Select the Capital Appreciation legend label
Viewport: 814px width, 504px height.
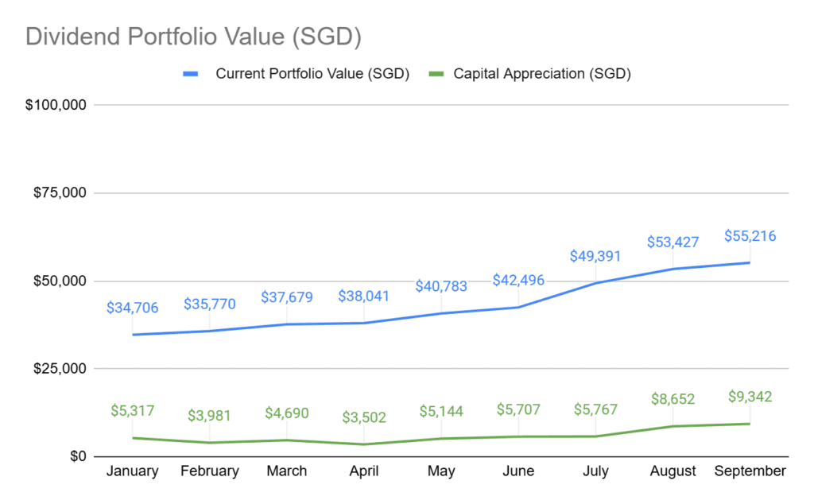click(x=542, y=74)
